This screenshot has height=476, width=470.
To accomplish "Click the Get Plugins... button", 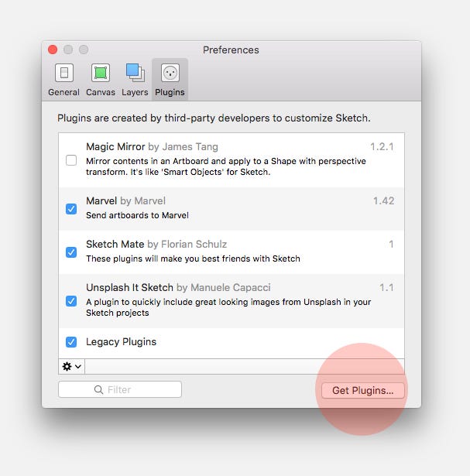I will click(x=363, y=390).
